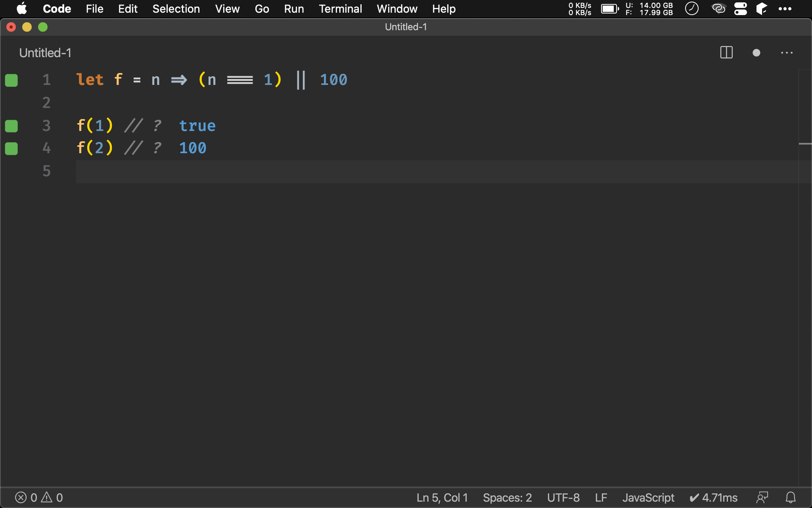
Task: Click the Creative Cloud menu bar icon
Action: (x=718, y=8)
